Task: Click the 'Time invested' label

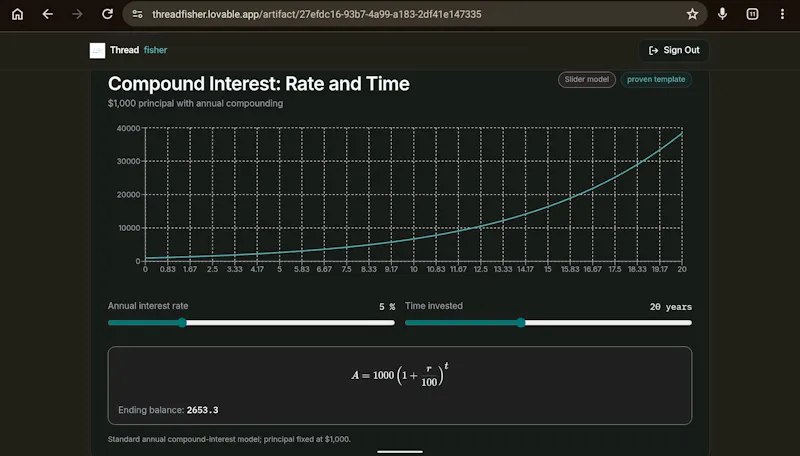Action: click(434, 306)
